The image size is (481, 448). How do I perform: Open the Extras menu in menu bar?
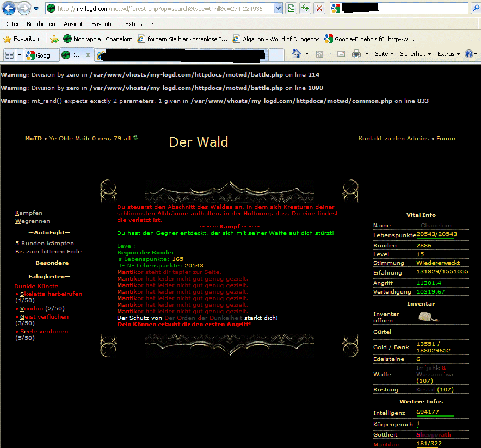pos(133,24)
